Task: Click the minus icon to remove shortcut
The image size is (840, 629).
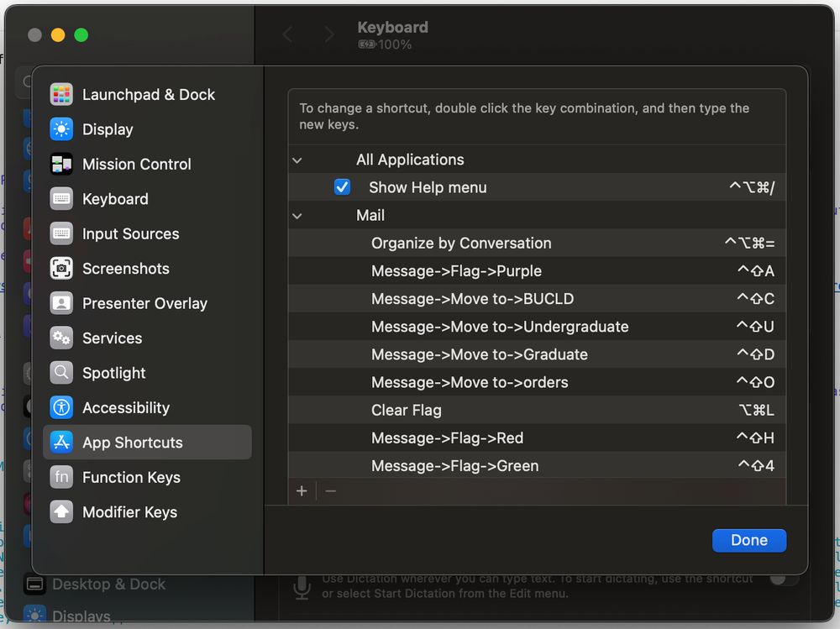Action: tap(330, 490)
